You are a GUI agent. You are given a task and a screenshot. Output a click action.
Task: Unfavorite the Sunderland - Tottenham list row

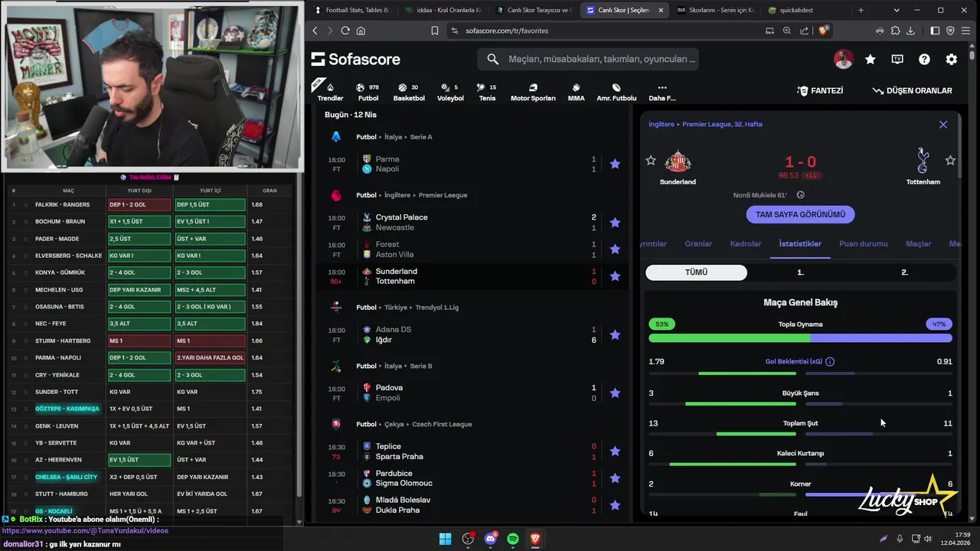615,276
